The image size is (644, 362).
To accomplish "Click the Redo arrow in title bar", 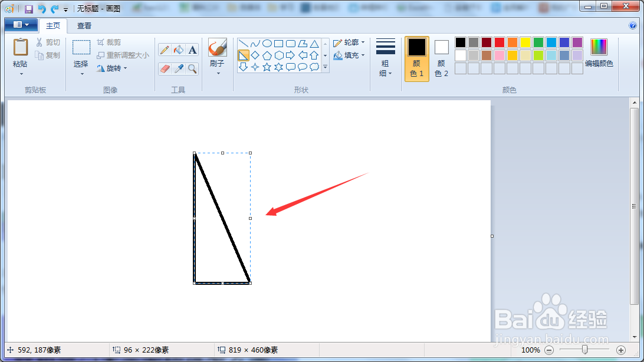I will (54, 9).
